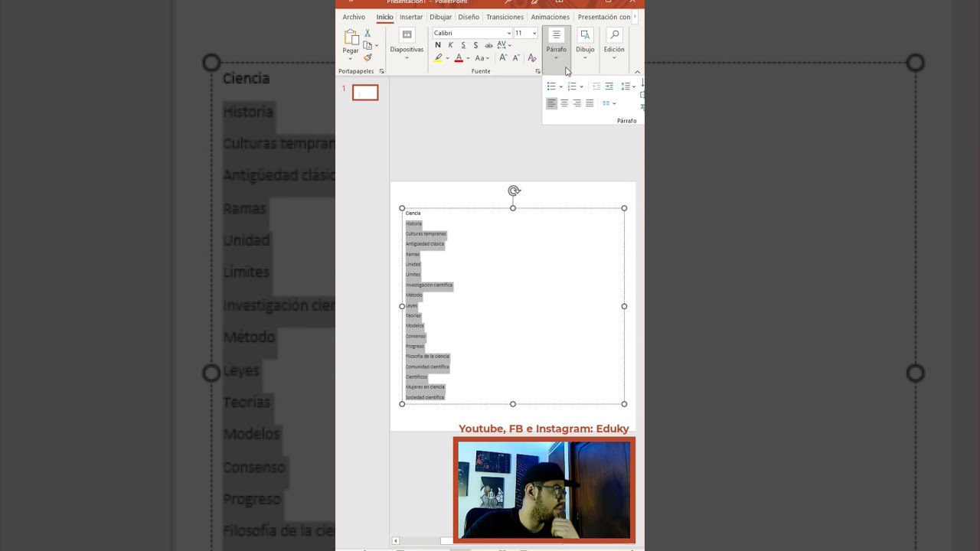Open the font size 11 dropdown
This screenshot has height=551, width=980.
[x=534, y=33]
